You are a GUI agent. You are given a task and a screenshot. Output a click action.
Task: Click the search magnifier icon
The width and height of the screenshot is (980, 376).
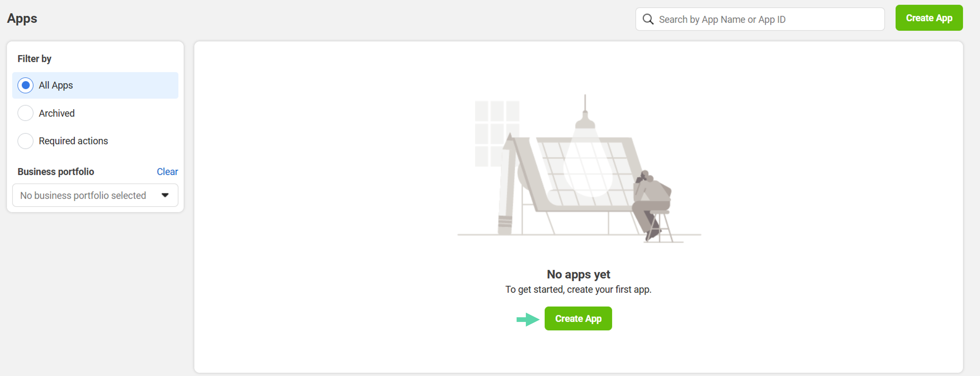click(648, 19)
